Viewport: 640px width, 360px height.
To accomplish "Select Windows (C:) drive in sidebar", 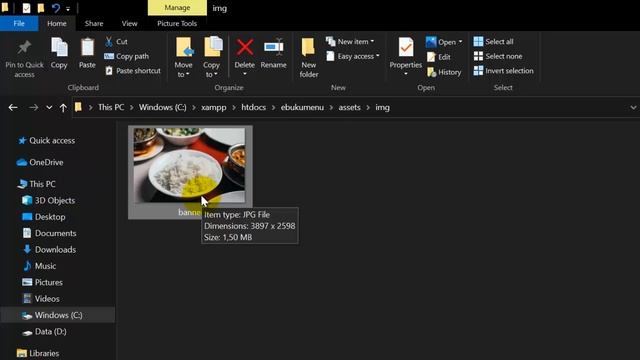I will click(x=58, y=315).
